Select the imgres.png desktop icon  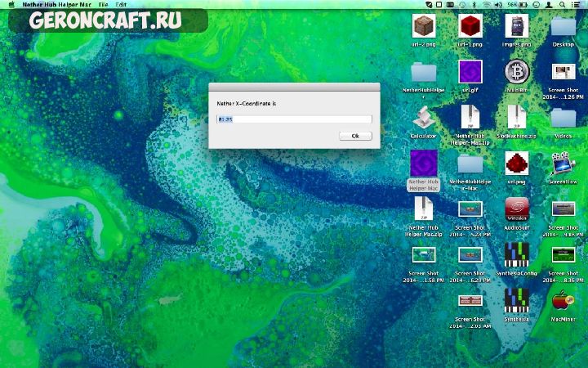point(517,26)
